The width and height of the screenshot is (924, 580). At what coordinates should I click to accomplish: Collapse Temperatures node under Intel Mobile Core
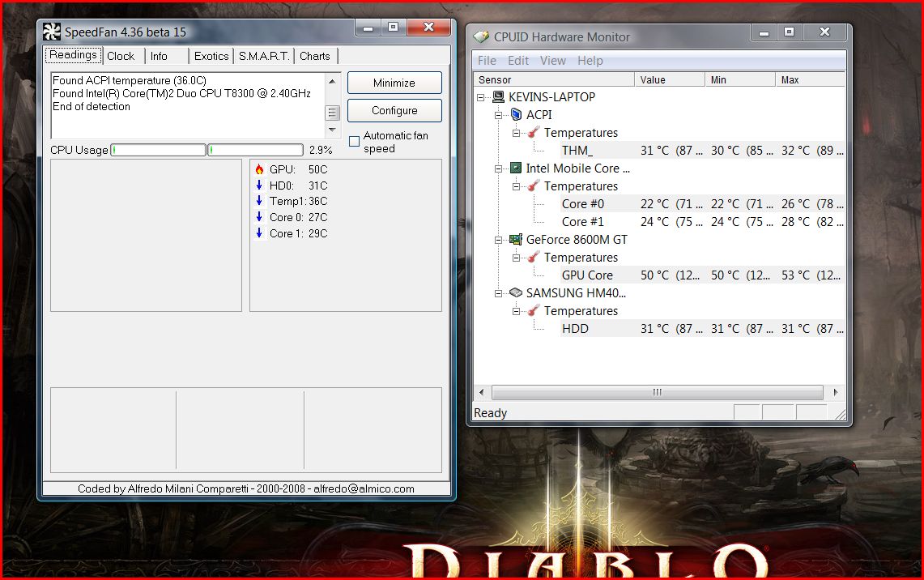click(x=516, y=186)
